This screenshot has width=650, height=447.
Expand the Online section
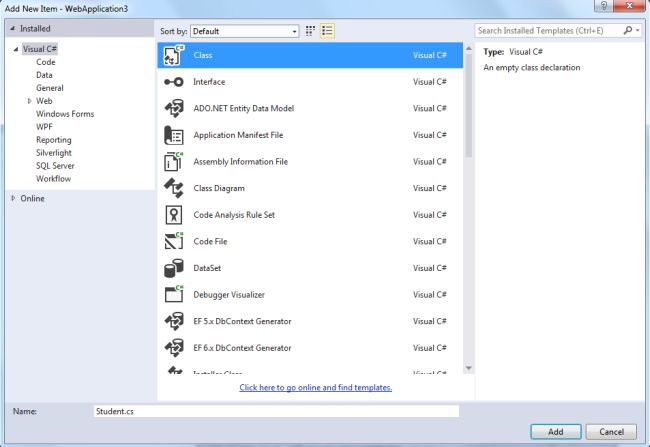[x=13, y=198]
